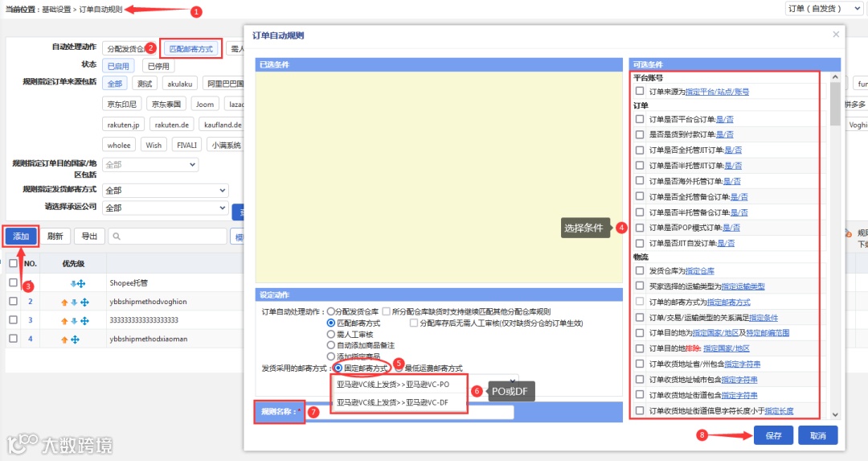Move rule 333333333333333333 down with blue arrow
The image size is (868, 461).
tap(74, 321)
